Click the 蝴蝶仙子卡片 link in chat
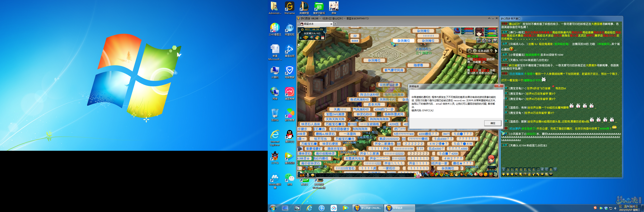644x212 pixels. tap(532, 80)
